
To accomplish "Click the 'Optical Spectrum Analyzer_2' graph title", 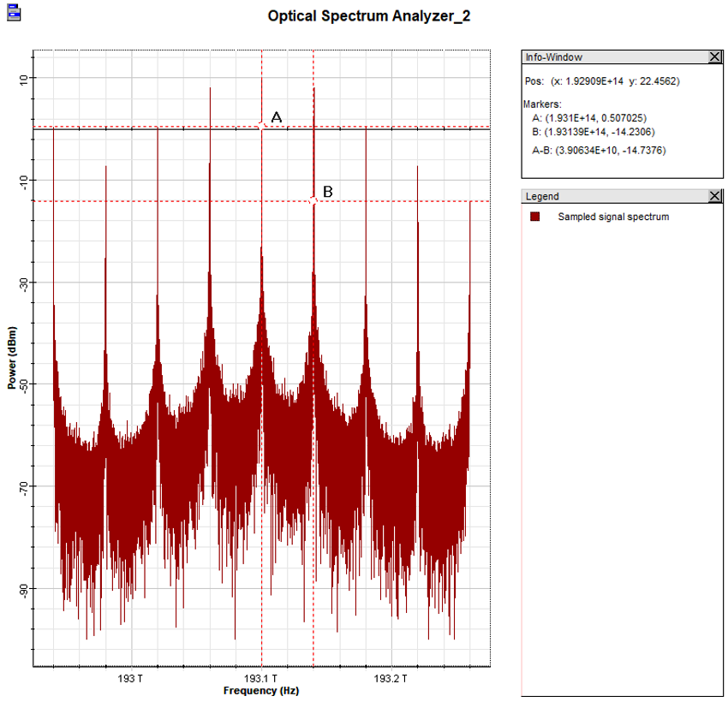I will click(368, 16).
